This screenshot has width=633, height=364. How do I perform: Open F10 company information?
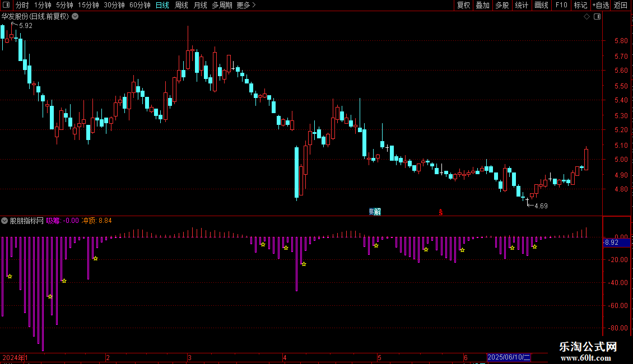561,5
